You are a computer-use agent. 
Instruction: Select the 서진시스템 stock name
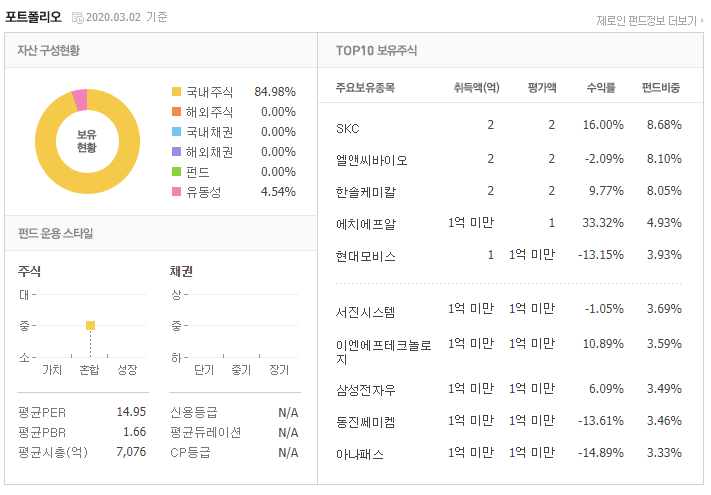[x=365, y=312]
